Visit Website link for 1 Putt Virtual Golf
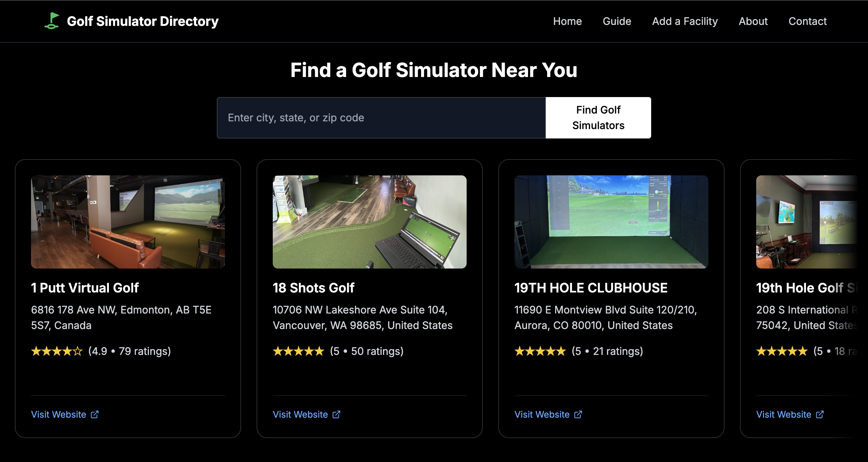 (x=58, y=414)
